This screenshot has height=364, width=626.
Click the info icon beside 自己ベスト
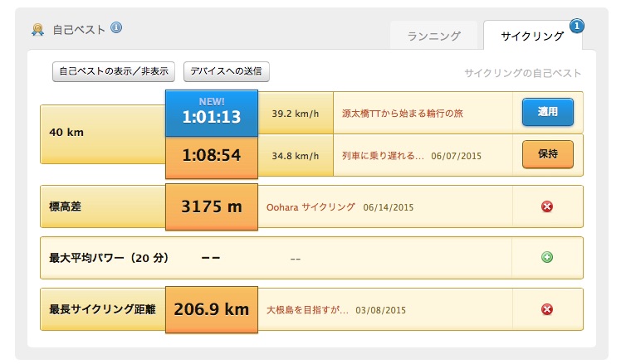click(x=116, y=27)
